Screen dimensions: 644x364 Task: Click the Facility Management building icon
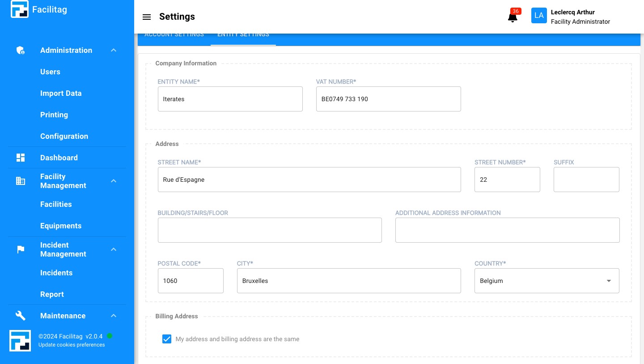coord(21,181)
